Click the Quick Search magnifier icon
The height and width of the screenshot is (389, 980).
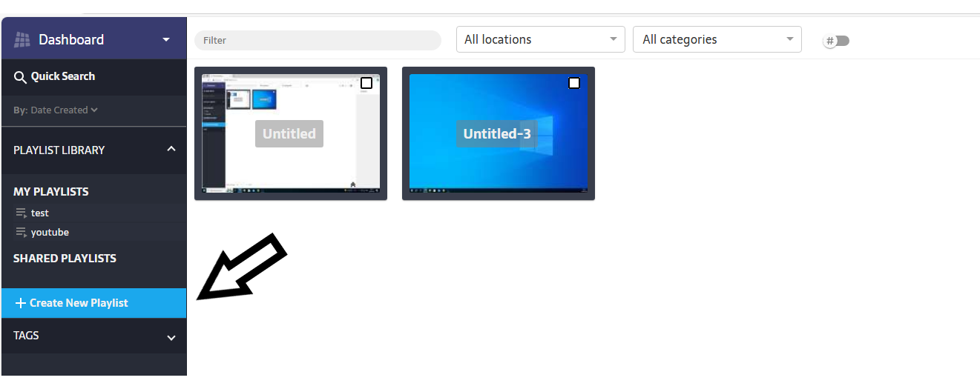point(21,77)
